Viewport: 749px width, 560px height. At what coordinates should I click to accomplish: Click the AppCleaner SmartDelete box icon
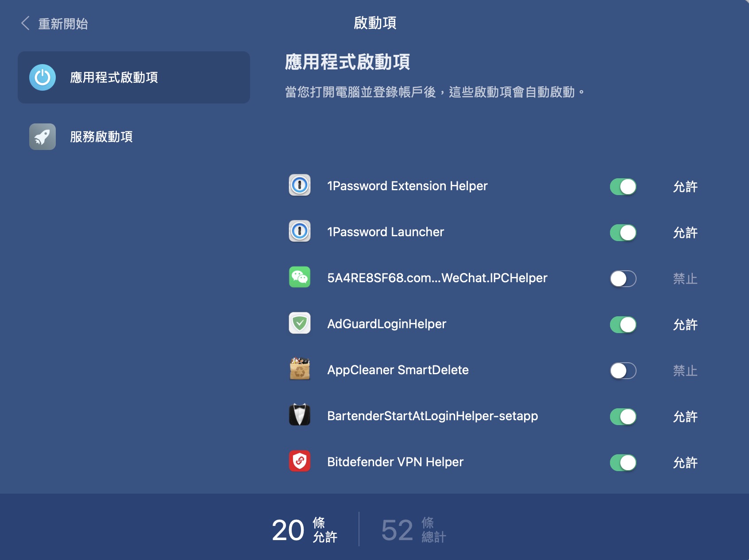click(300, 369)
